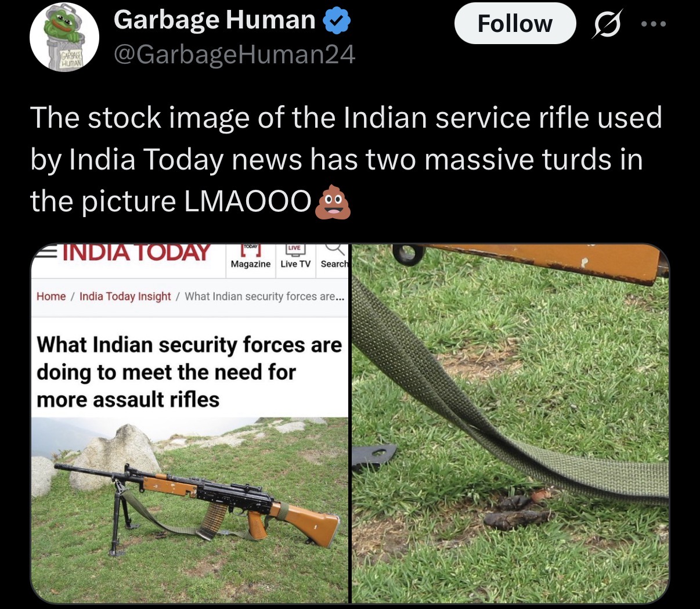Screen dimensions: 700x609
Task: Open the India Today article screenshot
Action: (189, 423)
